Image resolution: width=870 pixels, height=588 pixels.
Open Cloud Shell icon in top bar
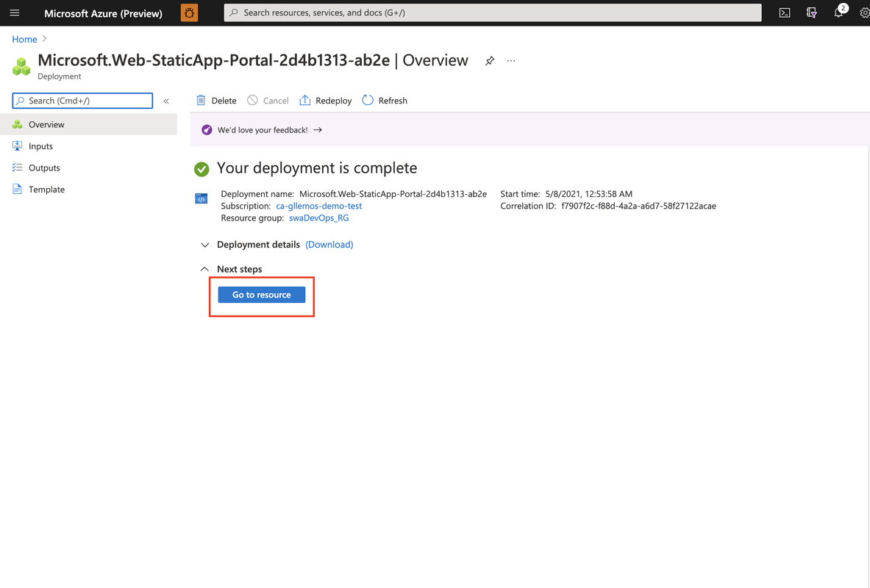pos(785,12)
